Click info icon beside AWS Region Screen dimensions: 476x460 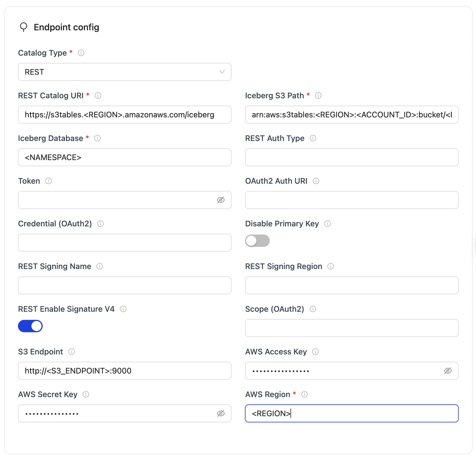tap(305, 394)
